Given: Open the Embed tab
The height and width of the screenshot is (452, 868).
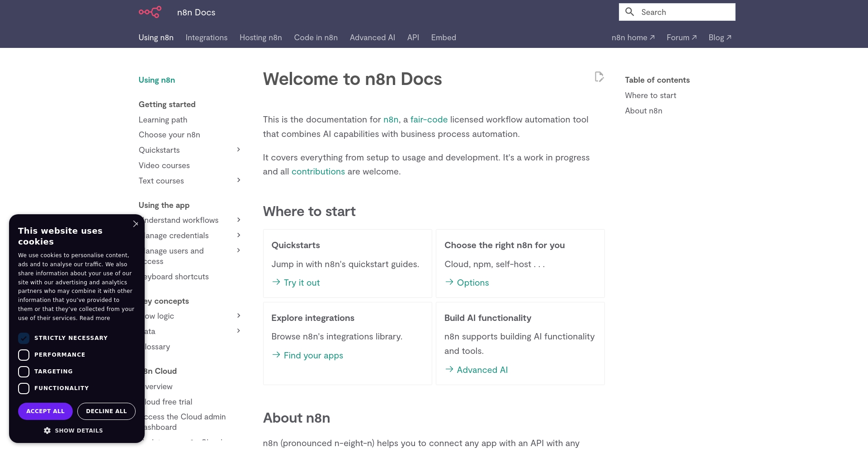Looking at the screenshot, I should (443, 38).
